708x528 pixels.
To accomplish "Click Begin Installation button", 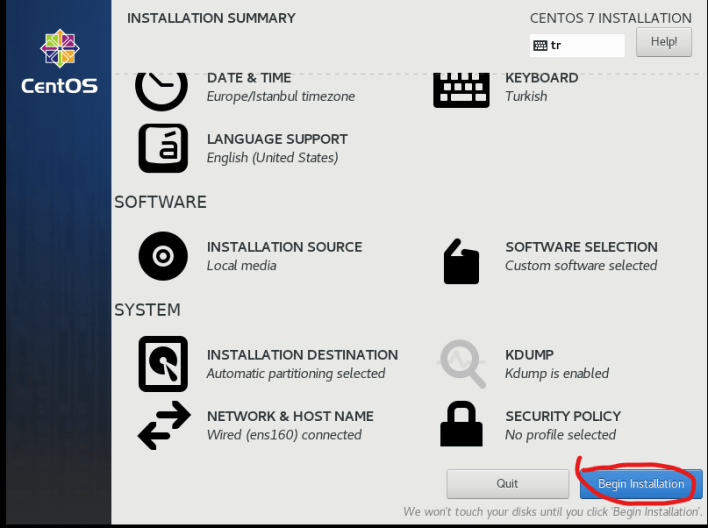I will (641, 484).
